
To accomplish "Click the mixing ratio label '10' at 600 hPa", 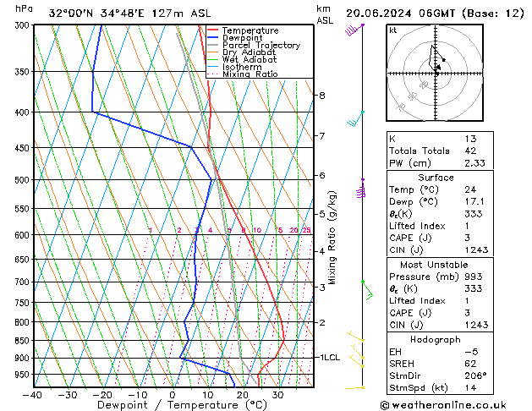I will pyautogui.click(x=257, y=230).
